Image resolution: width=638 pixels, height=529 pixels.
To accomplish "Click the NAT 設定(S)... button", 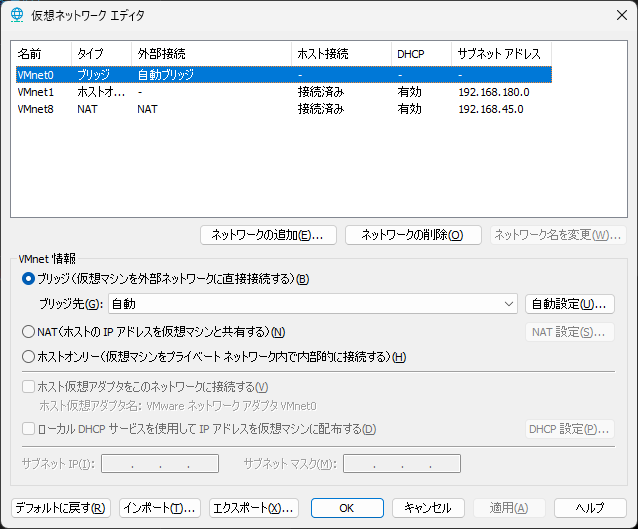I will pos(570,332).
